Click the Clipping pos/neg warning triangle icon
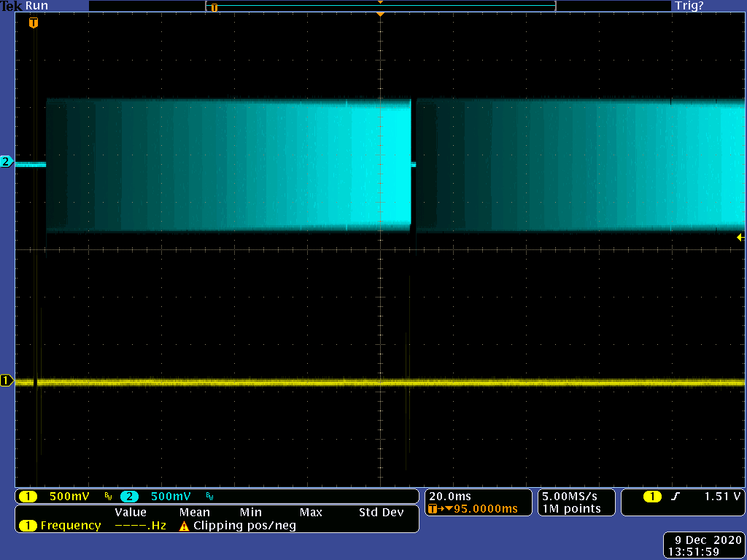747x560 pixels. [185, 526]
